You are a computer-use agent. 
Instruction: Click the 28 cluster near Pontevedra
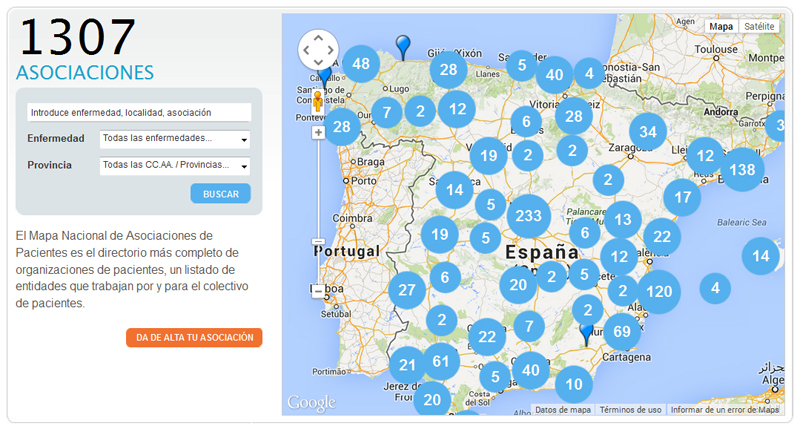tap(342, 127)
